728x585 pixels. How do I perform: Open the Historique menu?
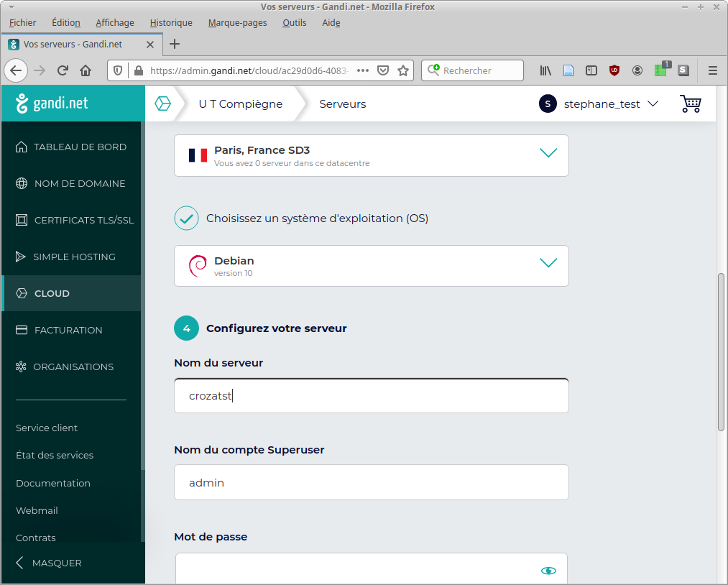[x=171, y=22]
